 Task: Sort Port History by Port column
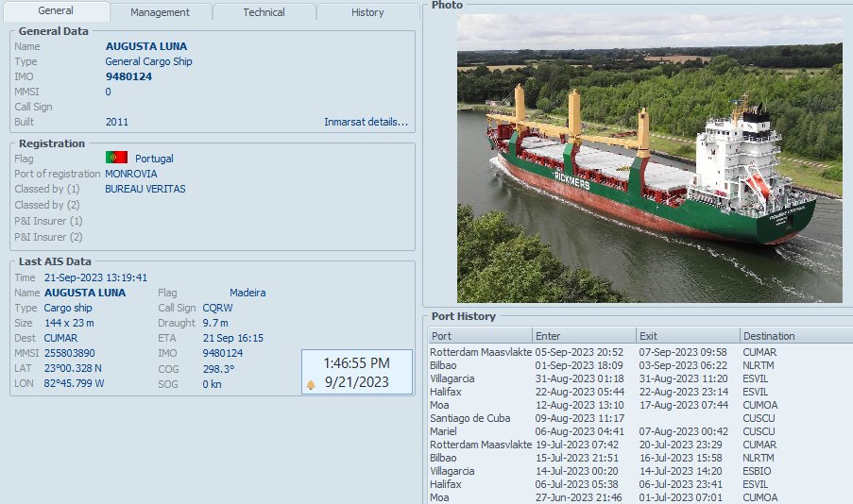tap(480, 336)
